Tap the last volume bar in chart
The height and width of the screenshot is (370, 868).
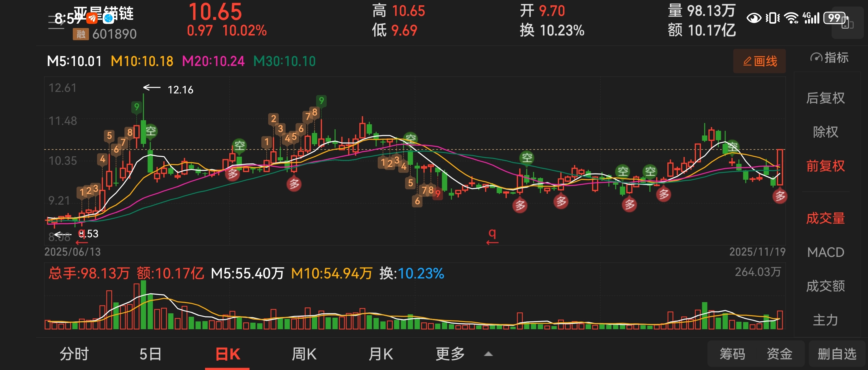780,320
